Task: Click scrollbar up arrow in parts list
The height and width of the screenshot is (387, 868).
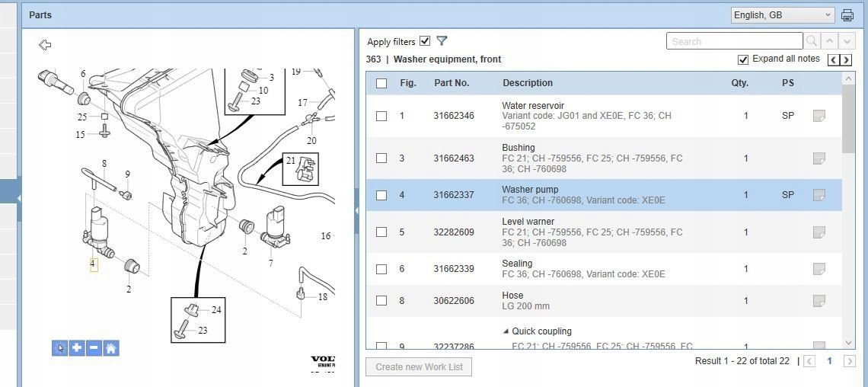Action: 849,78
